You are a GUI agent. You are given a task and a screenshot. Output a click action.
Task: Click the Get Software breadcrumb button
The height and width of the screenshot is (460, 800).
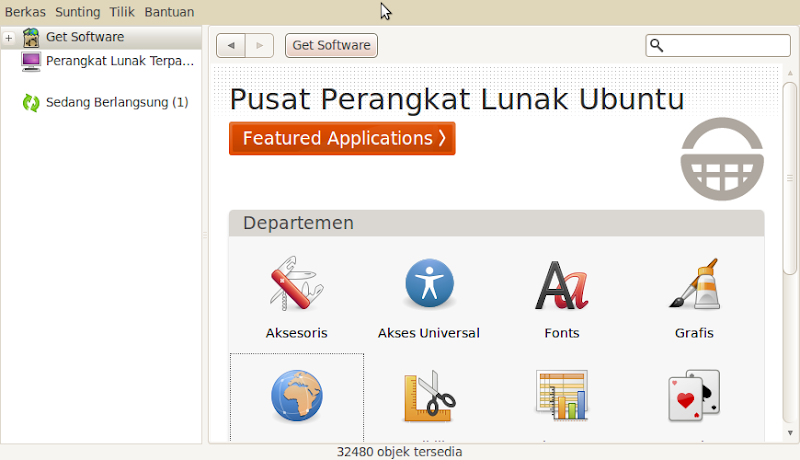pyautogui.click(x=331, y=45)
